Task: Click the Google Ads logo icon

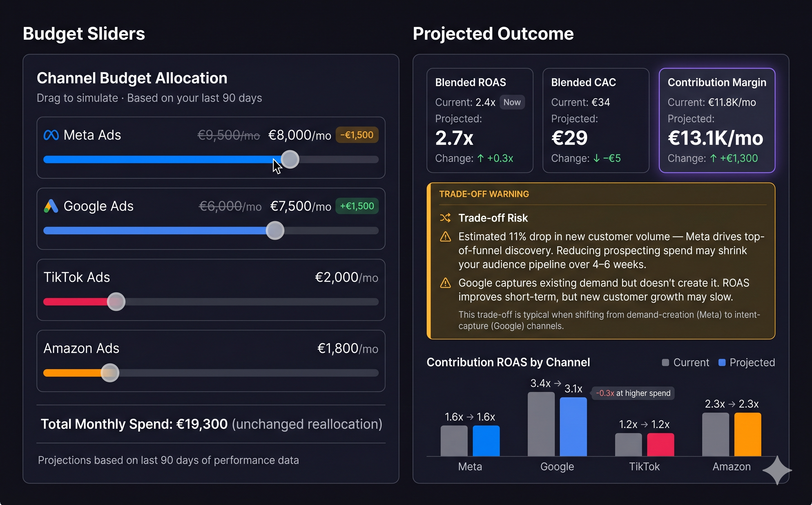Action: (x=51, y=206)
